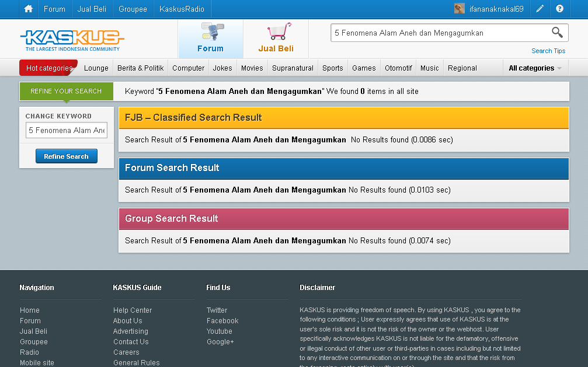Open footer Groupee link
Viewport: 588px width, 367px height.
(34, 342)
